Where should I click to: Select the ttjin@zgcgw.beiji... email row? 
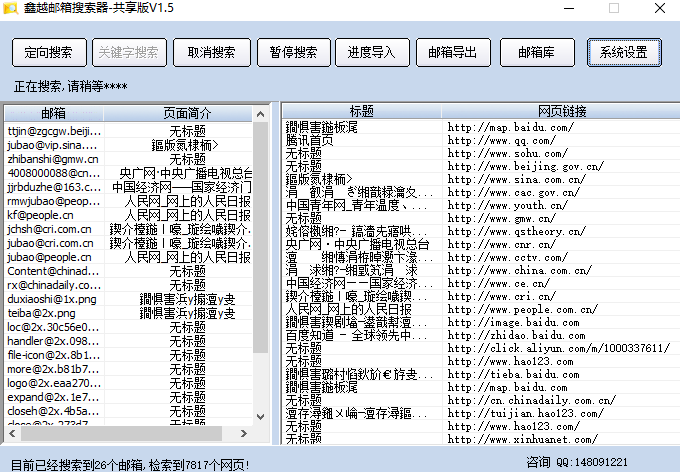tap(128, 131)
